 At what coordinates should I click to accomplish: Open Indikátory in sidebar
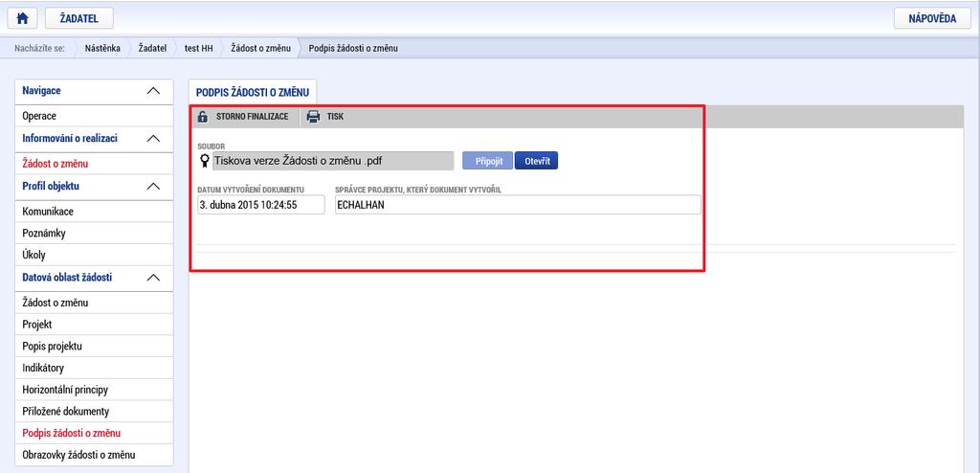pos(94,368)
